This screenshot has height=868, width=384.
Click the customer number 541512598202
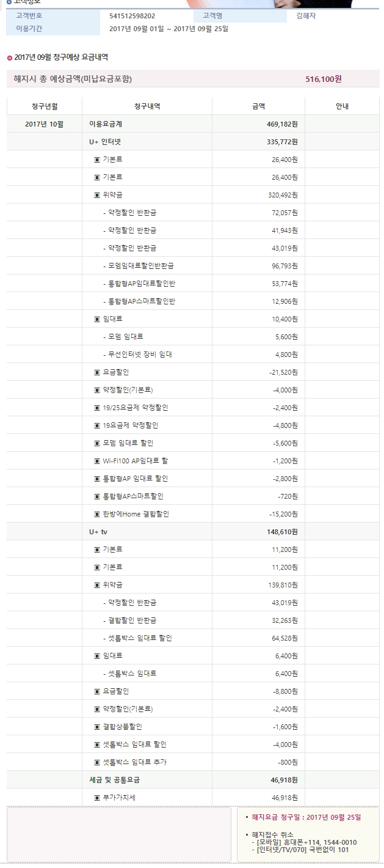coord(132,16)
